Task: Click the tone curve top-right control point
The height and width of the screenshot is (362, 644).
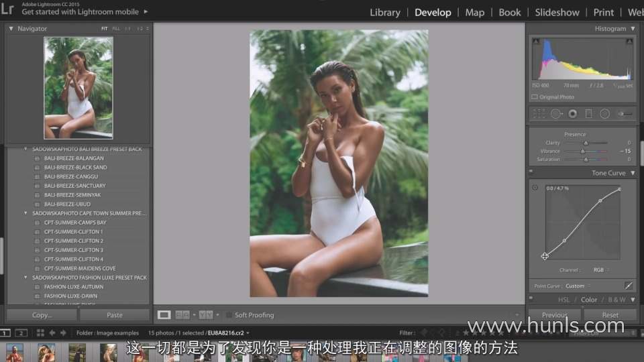Action: click(x=619, y=189)
